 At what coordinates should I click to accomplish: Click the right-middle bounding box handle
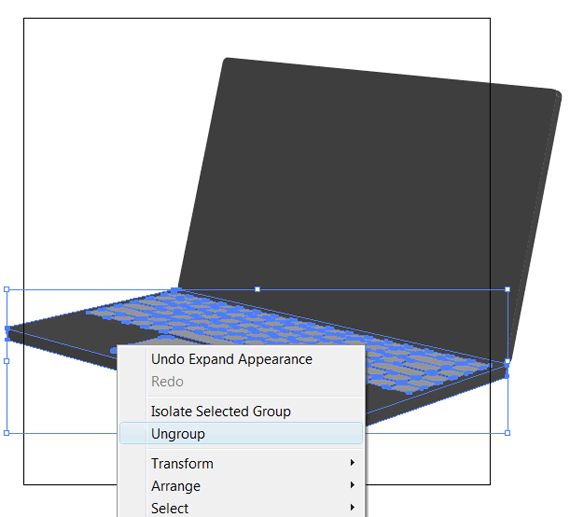coord(507,361)
